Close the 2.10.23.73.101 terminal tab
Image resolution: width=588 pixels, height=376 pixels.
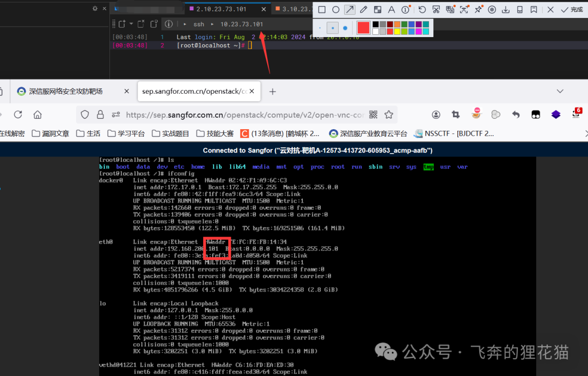pos(264,9)
